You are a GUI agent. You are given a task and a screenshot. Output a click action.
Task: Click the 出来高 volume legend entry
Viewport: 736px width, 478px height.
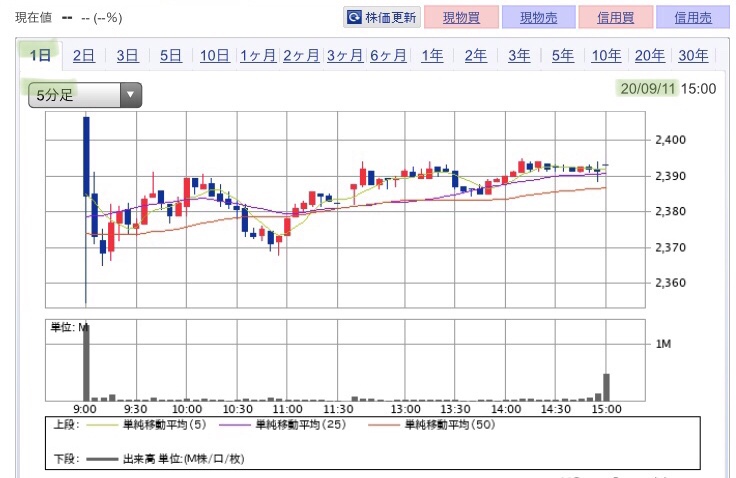click(165, 459)
